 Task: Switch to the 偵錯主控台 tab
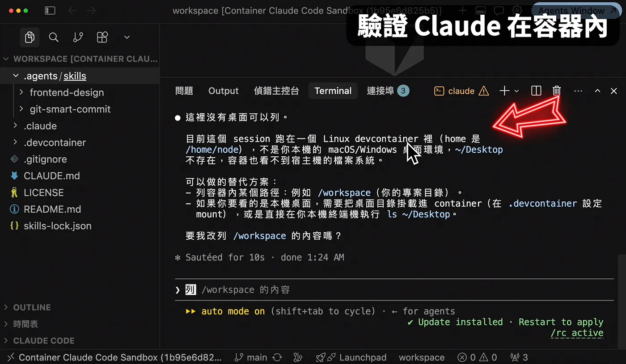(x=276, y=91)
